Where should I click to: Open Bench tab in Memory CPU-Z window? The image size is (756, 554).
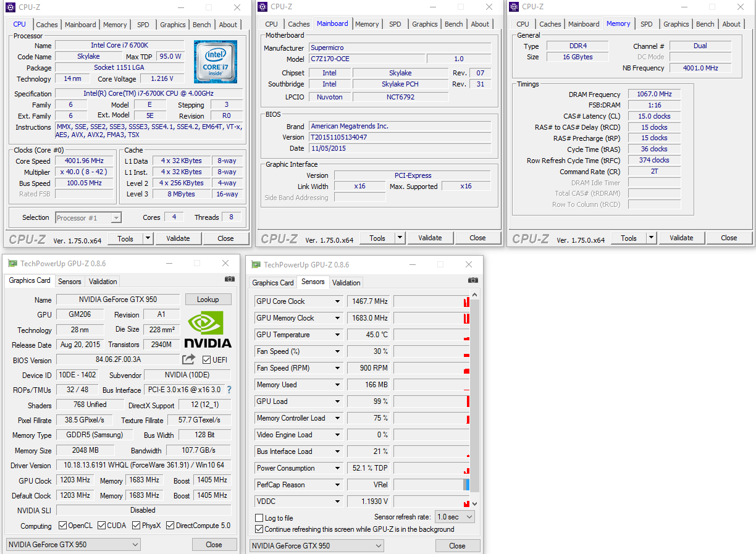705,24
